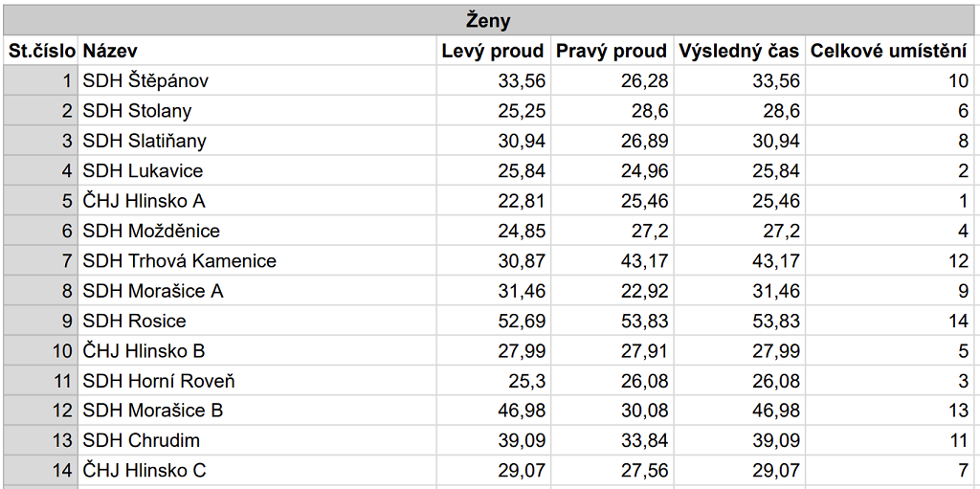
Task: Click the Levý proud column header
Action: [x=493, y=52]
